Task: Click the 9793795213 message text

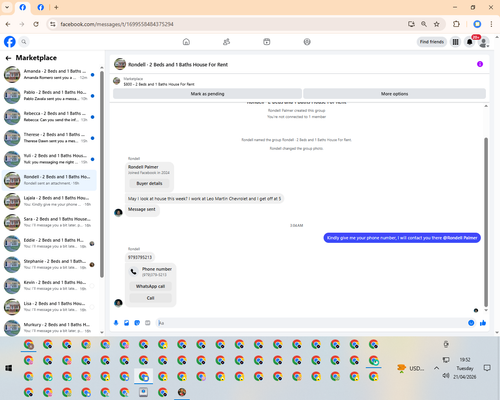Action: click(140, 257)
